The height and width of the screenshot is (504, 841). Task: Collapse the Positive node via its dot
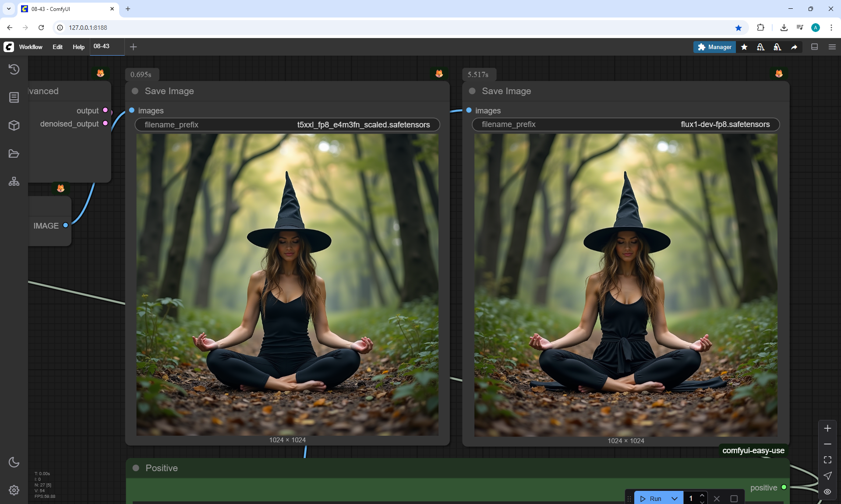pos(136,468)
